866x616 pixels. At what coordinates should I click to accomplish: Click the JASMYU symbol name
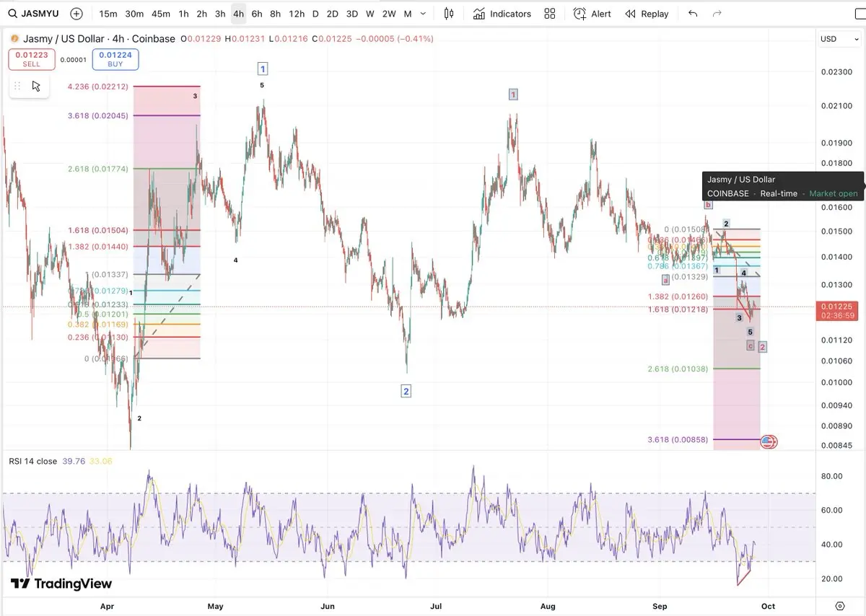click(40, 14)
